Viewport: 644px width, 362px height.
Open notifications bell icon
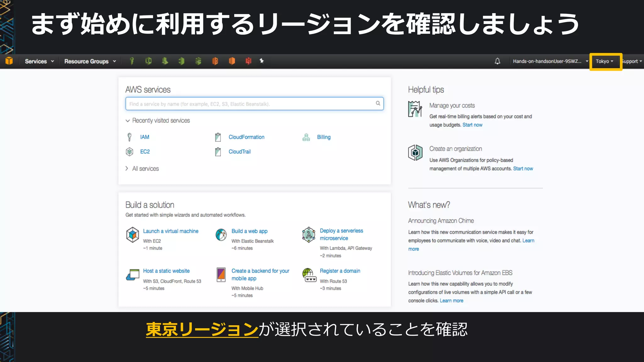(x=497, y=61)
